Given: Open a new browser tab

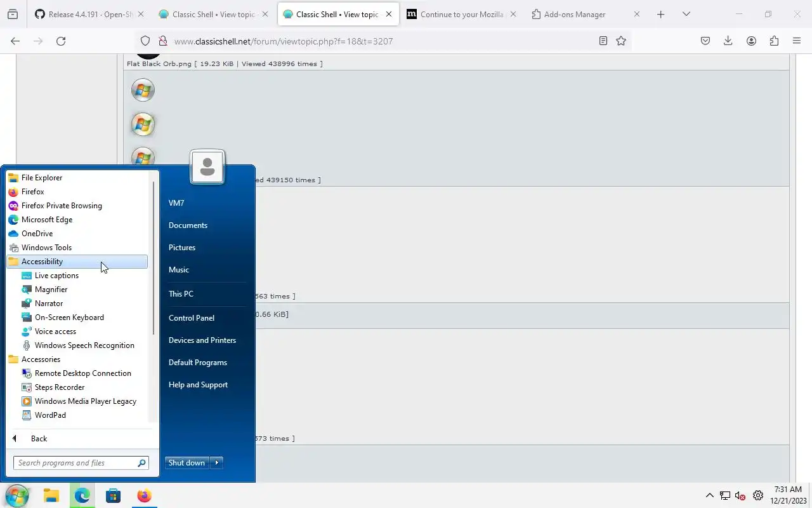Looking at the screenshot, I should [660, 14].
